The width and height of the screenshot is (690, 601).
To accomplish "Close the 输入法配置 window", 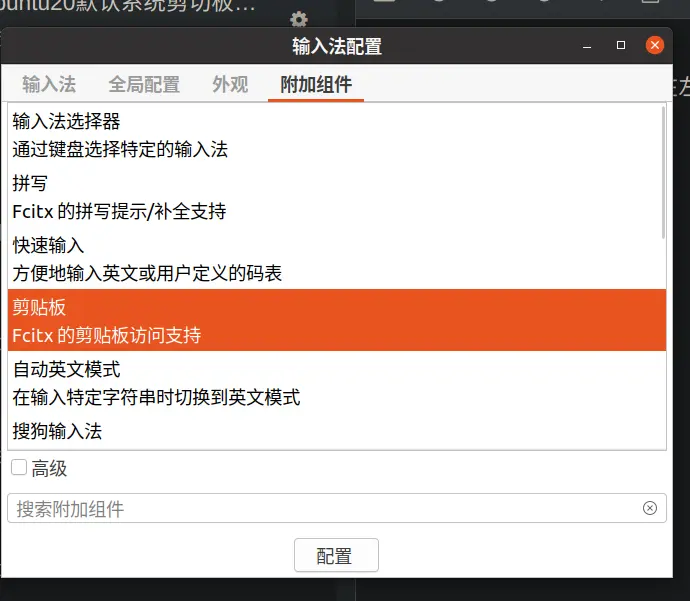I will [655, 45].
